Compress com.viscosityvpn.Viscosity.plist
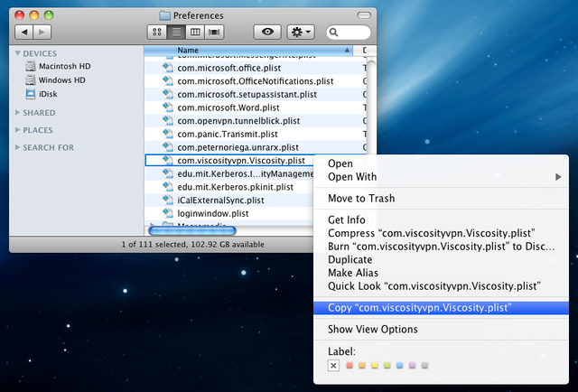 (441, 233)
